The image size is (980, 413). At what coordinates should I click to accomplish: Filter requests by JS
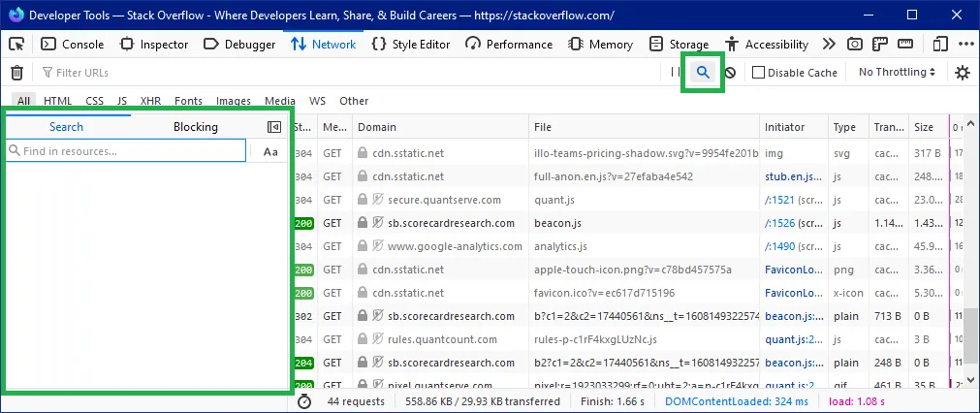122,101
